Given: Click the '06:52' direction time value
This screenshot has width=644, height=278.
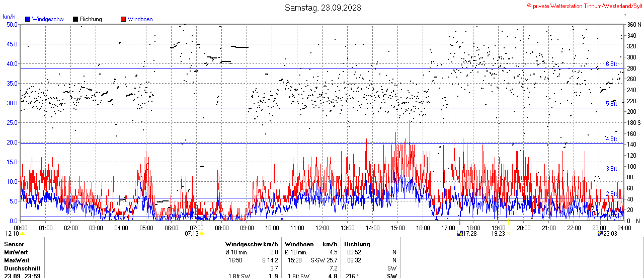Looking at the screenshot, I should (x=354, y=252).
